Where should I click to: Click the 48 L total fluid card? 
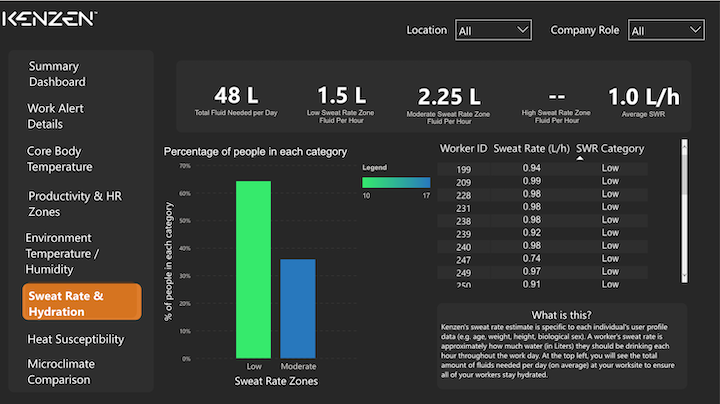tap(236, 102)
